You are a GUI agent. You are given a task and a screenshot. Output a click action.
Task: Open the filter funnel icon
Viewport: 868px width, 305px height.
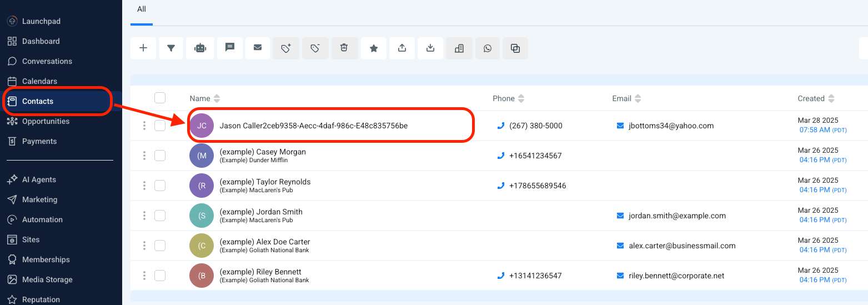coord(171,48)
